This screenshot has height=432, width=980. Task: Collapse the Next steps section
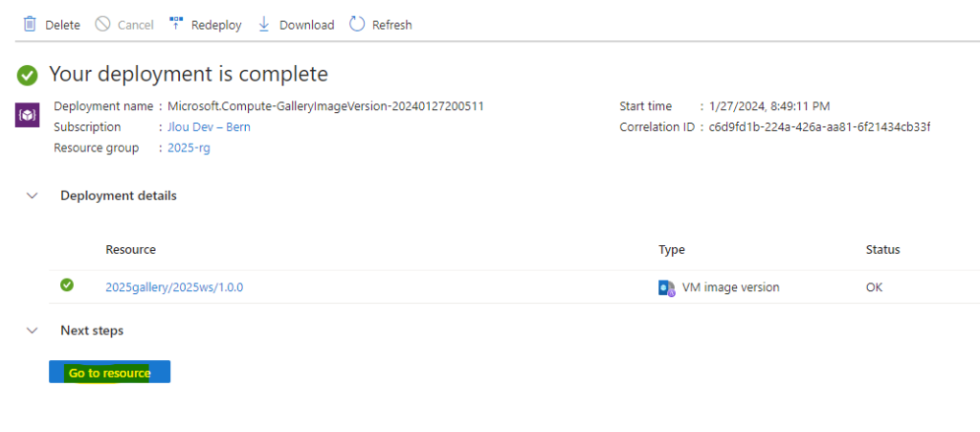tap(31, 330)
